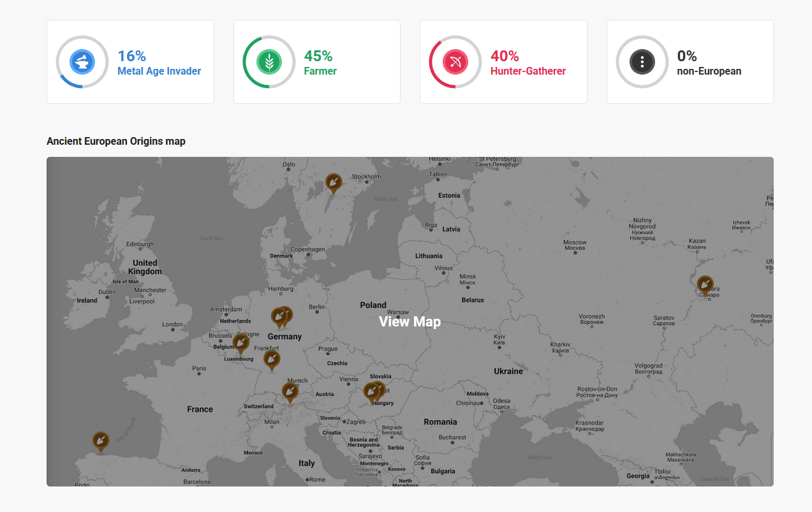Open the dig site marker near Luxembourg
The width and height of the screenshot is (812, 512).
click(x=240, y=343)
